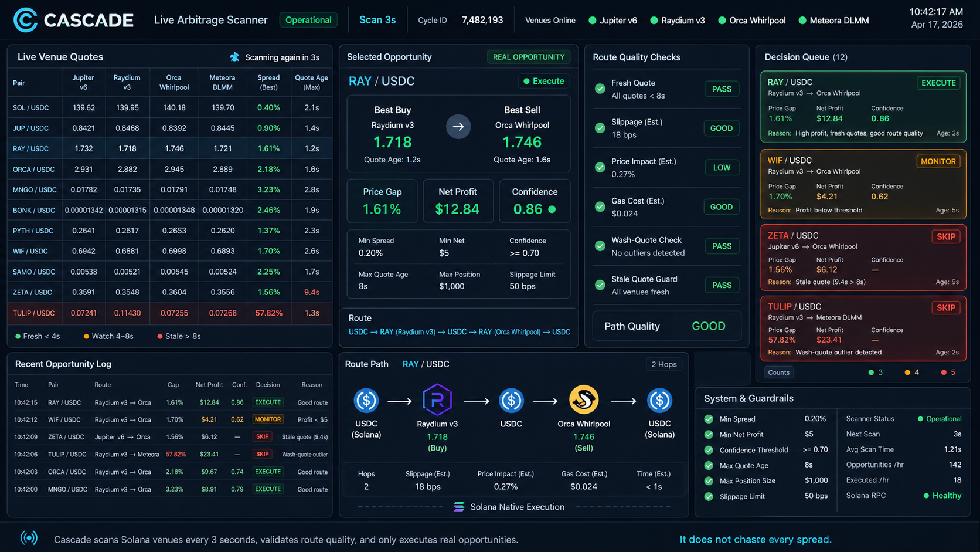Image resolution: width=980 pixels, height=552 pixels.
Task: Click the green Fresh < 4s legend dot
Action: click(x=18, y=337)
